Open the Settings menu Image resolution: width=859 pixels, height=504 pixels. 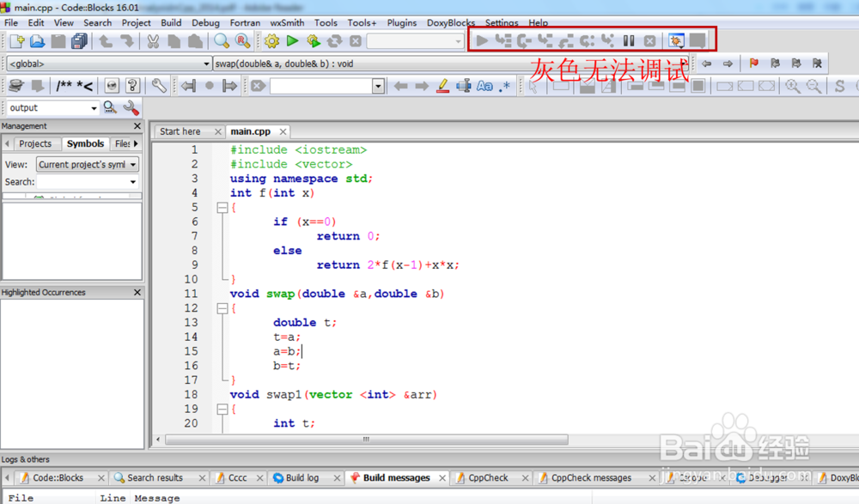[x=502, y=22]
